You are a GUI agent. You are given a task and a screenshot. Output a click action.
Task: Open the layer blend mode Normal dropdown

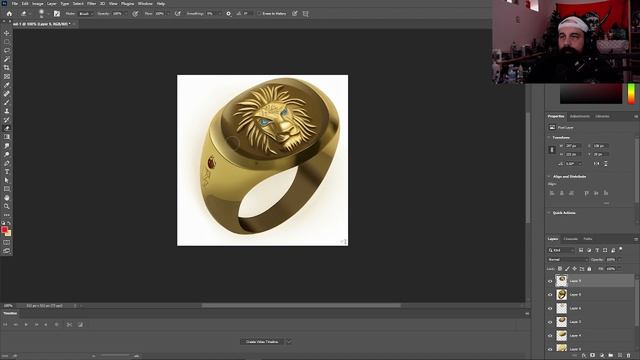[567, 260]
